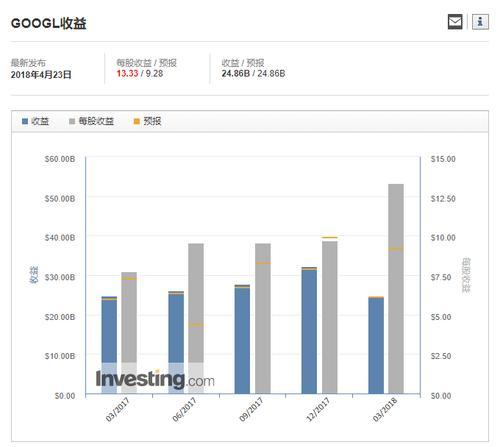Toggle the blue 收益 legend series
This screenshot has height=447, width=500.
(x=35, y=121)
